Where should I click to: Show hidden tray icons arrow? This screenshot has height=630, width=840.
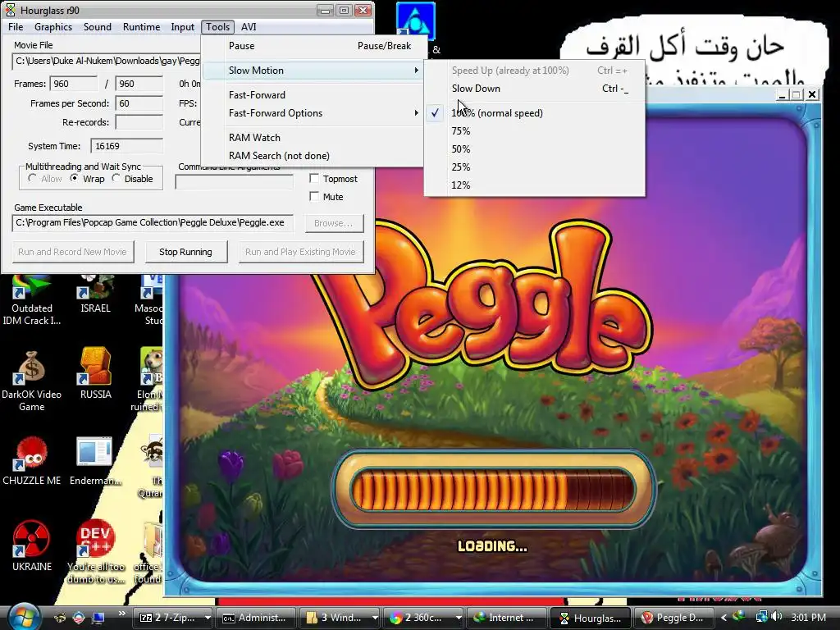(x=724, y=618)
